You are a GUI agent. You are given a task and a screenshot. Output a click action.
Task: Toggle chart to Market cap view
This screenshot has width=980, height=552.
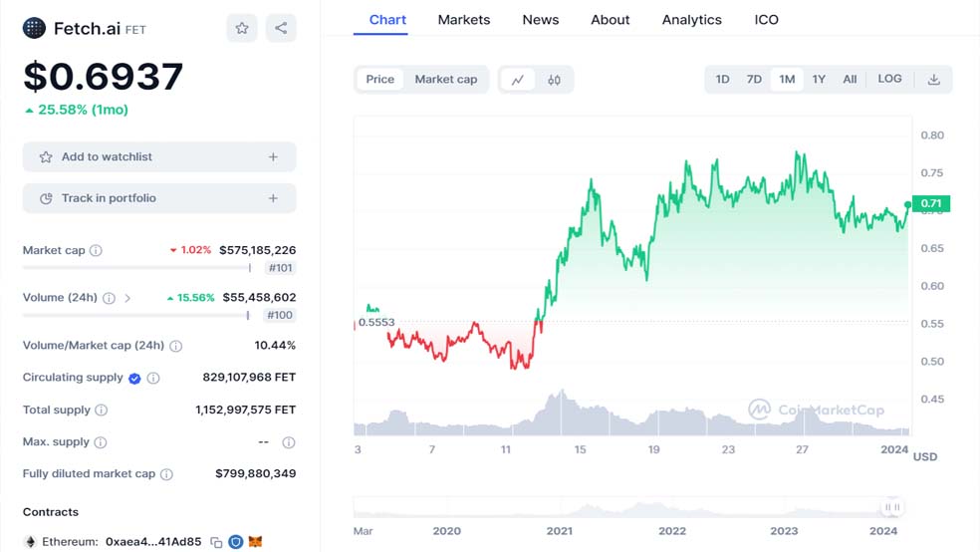(x=445, y=80)
